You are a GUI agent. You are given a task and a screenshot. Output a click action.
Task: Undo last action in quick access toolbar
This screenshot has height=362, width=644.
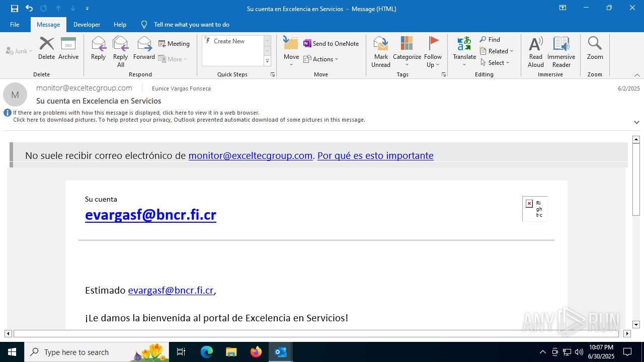point(29,9)
